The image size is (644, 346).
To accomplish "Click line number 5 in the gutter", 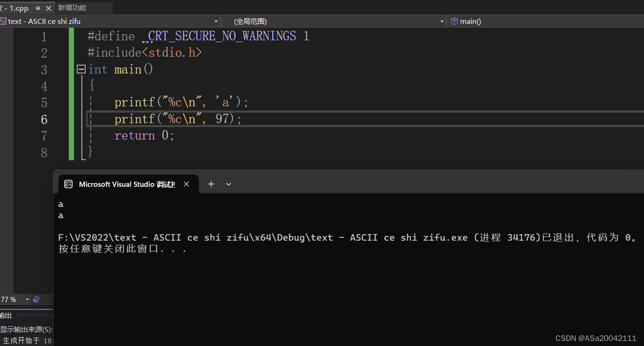I will 44,103.
